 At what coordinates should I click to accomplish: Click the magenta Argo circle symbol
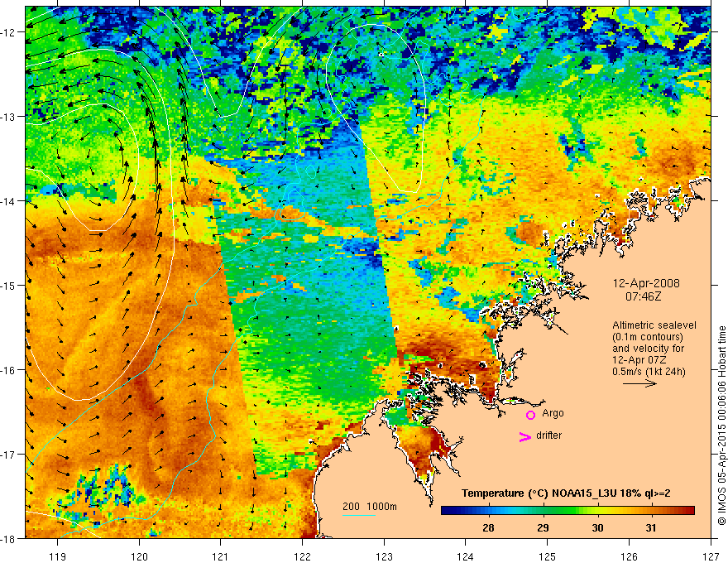click(530, 414)
